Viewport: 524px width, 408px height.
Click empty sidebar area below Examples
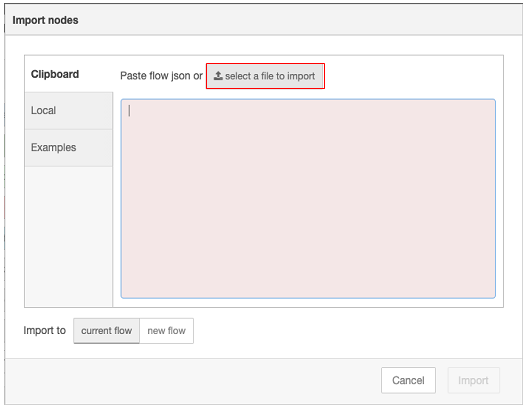pos(69,236)
